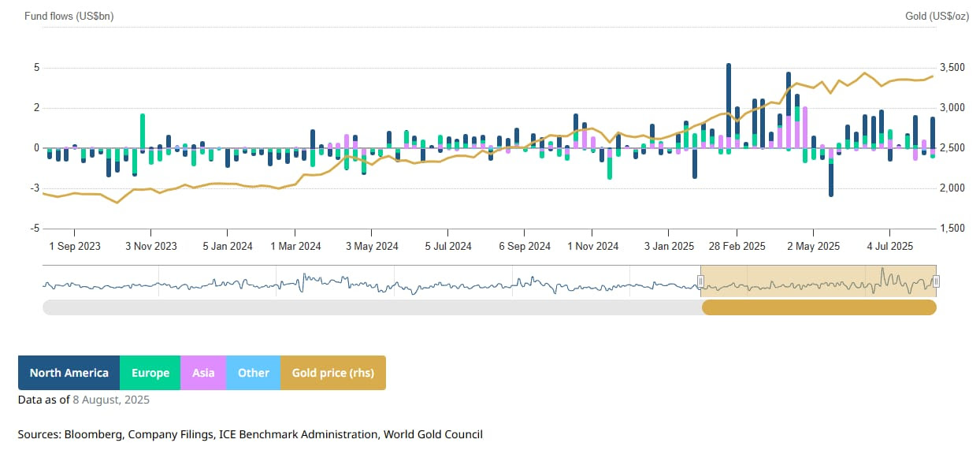
Task: Click the left range selector handle
Action: point(700,281)
